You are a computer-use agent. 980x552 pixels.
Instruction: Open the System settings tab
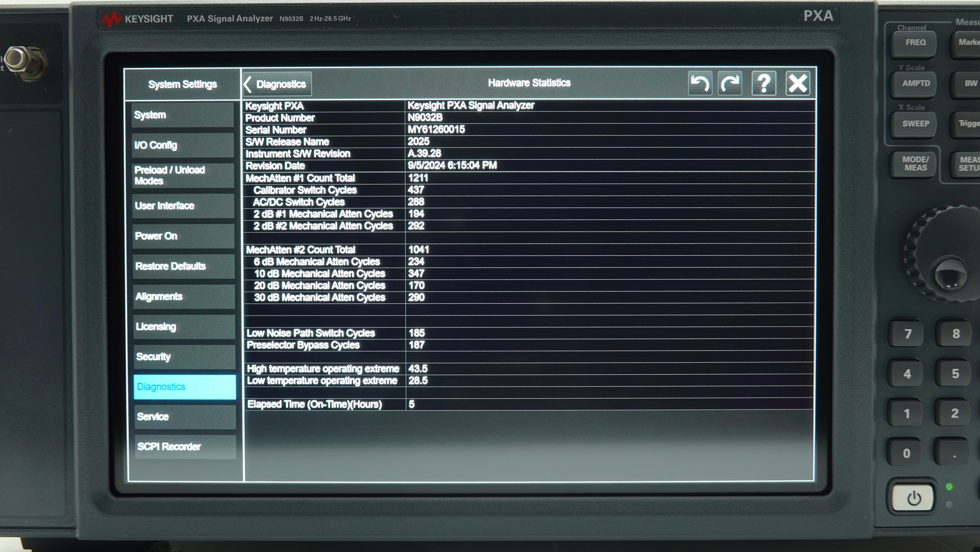pos(183,115)
